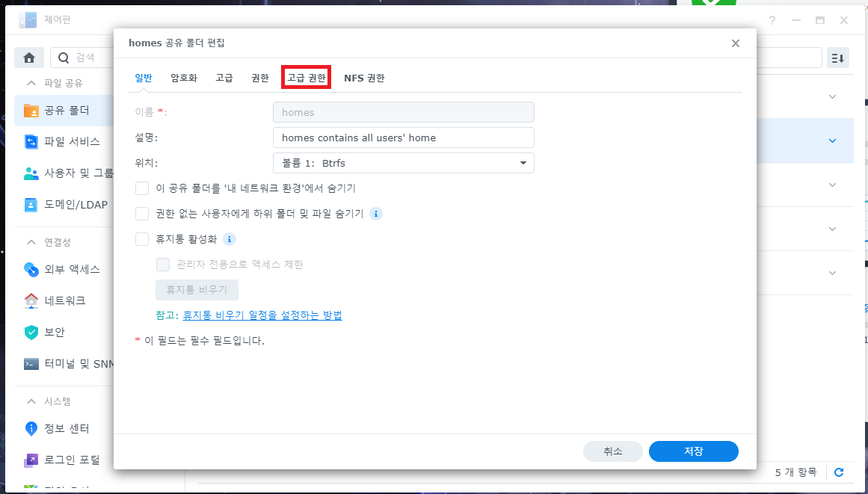Enable the 휴지통 활성화 checkbox
The width and height of the screenshot is (868, 494).
tap(142, 239)
